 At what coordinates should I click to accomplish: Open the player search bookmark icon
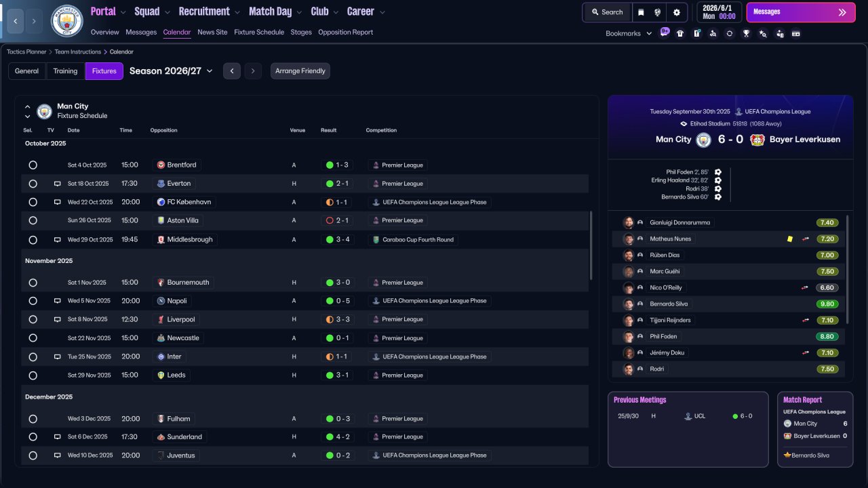(x=713, y=33)
